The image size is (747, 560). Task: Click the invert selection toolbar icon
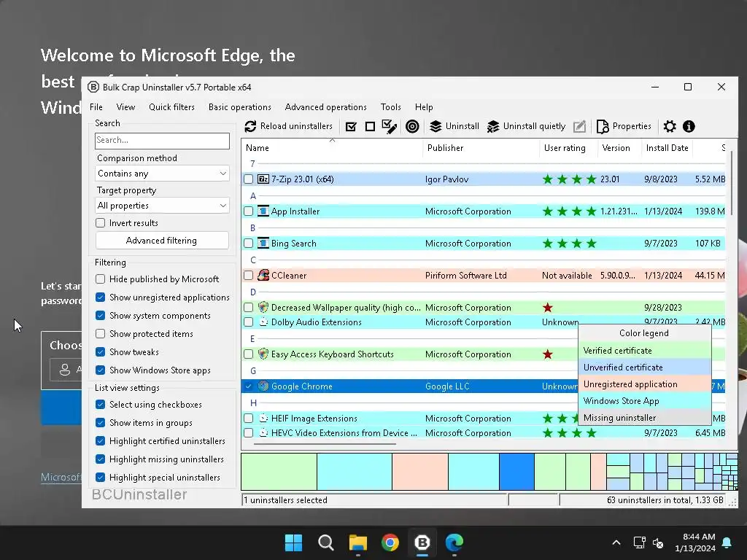[390, 127]
